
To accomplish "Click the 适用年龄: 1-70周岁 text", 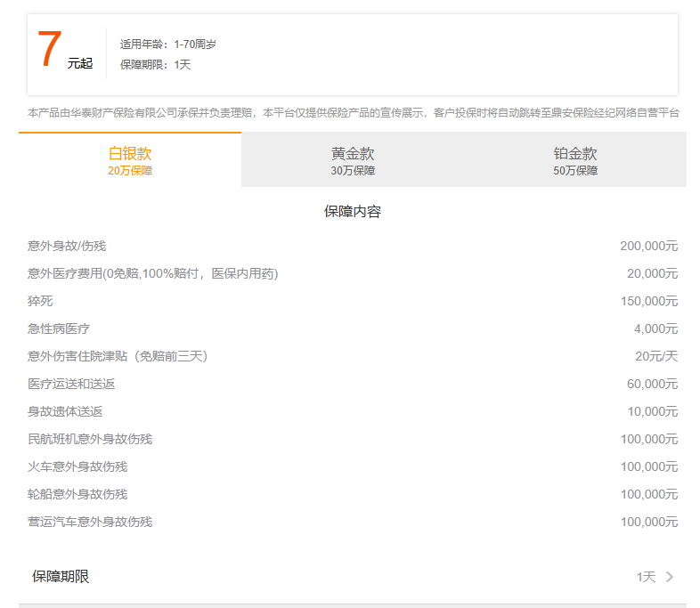I will point(168,44).
